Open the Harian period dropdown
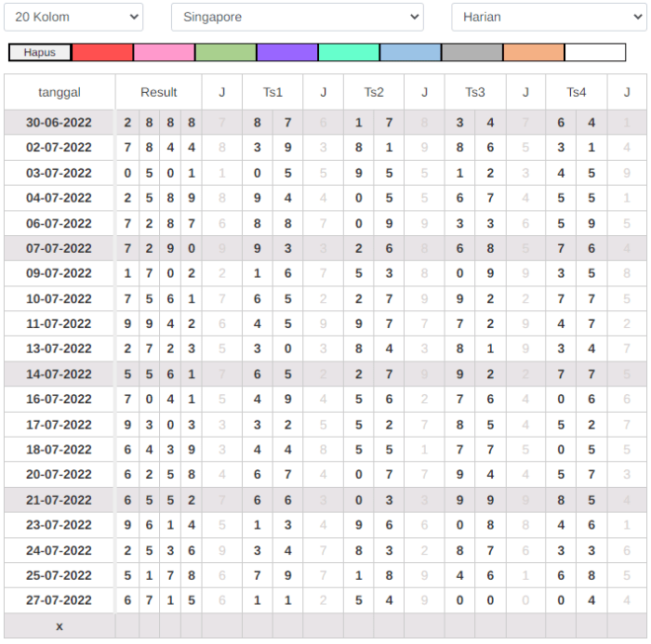The width and height of the screenshot is (651, 644). pos(548,17)
